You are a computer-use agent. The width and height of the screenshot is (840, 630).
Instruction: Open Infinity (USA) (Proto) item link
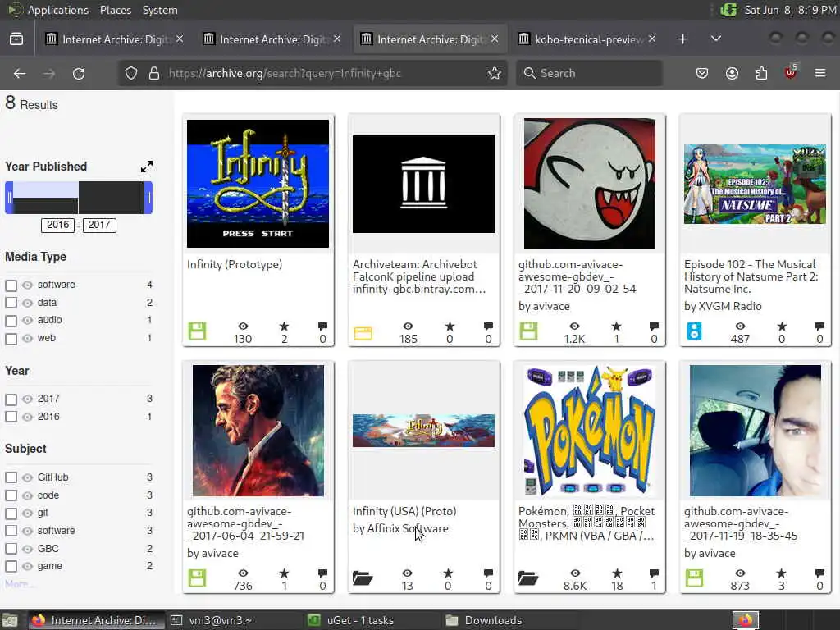[404, 512]
